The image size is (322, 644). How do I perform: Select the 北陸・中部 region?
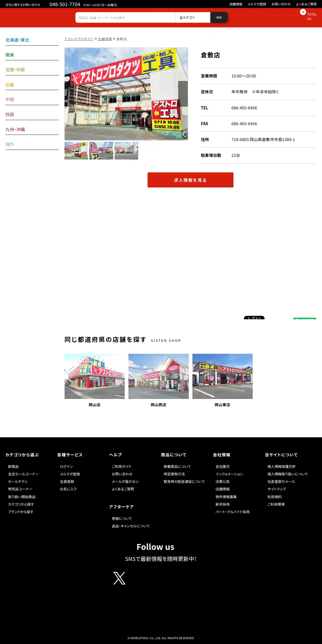tap(15, 70)
